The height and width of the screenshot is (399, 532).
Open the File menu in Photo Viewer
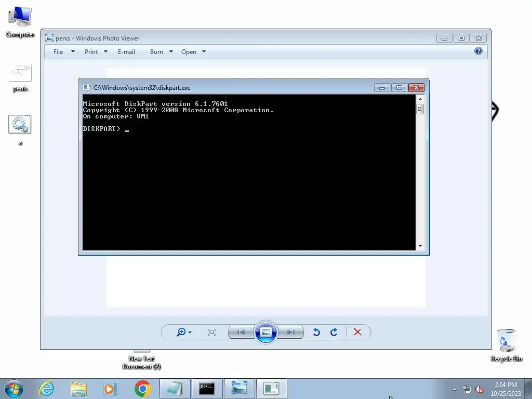pyautogui.click(x=58, y=52)
